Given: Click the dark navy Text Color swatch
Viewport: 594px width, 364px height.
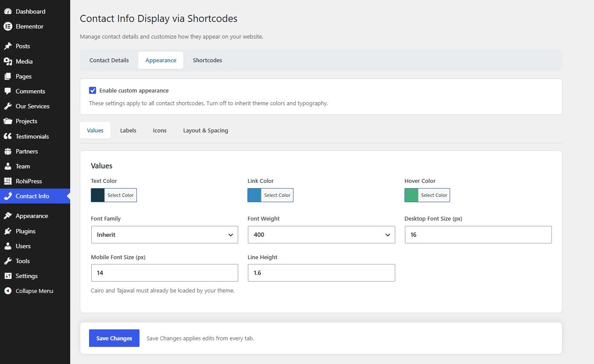Looking at the screenshot, I should click(x=98, y=195).
